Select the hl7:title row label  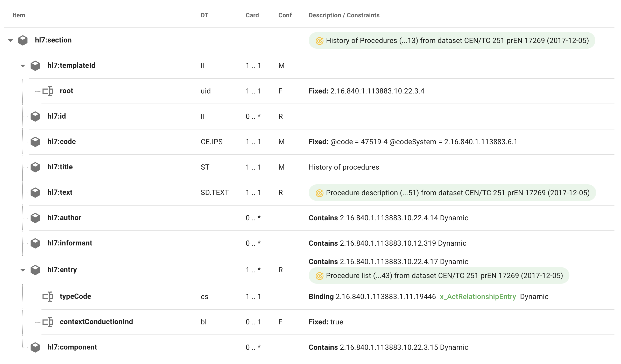pyautogui.click(x=60, y=167)
